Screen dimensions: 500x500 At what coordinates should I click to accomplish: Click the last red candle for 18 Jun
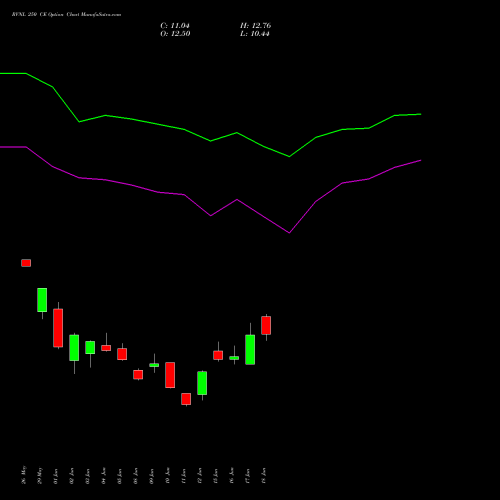pyautogui.click(x=266, y=325)
